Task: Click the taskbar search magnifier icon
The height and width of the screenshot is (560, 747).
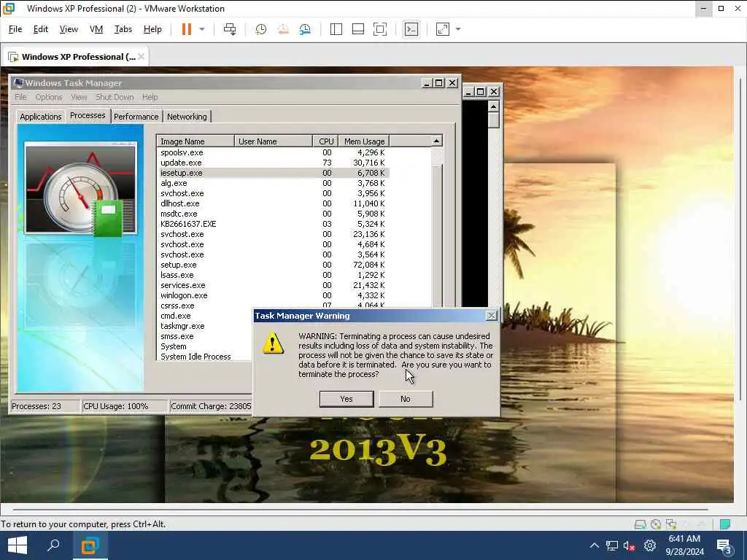Action: pyautogui.click(x=54, y=545)
